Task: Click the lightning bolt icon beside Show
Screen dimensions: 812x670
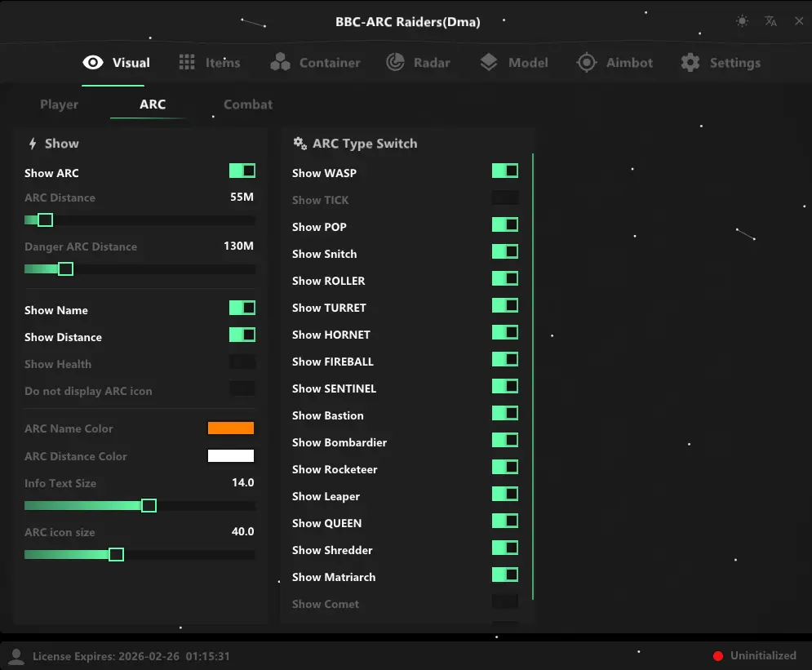Action: pyautogui.click(x=31, y=143)
